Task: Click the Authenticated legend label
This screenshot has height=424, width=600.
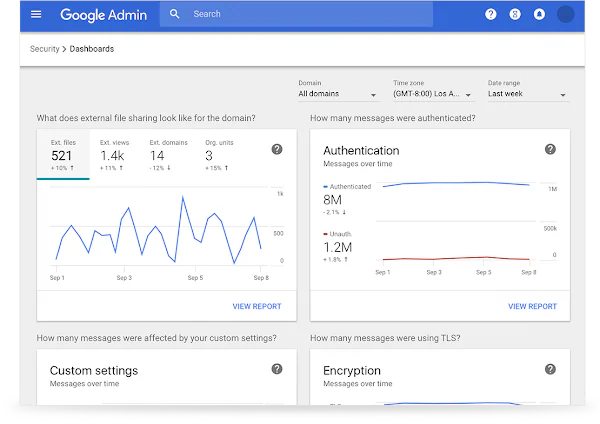Action: [x=350, y=186]
